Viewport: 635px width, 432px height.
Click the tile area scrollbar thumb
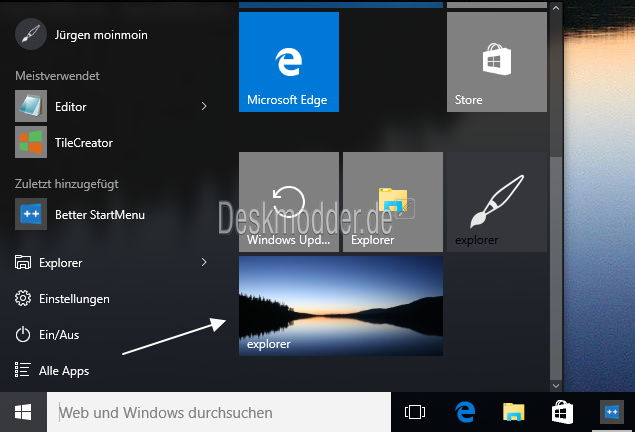pyautogui.click(x=556, y=267)
